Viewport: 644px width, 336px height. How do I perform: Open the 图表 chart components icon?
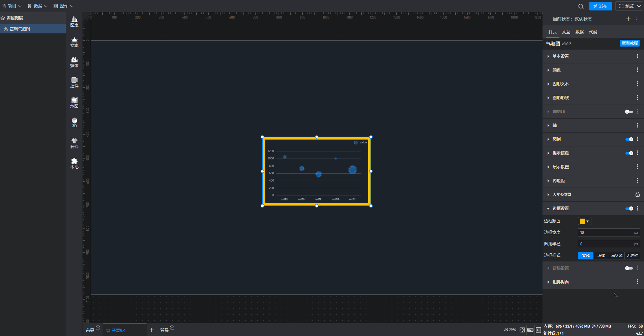click(x=74, y=22)
